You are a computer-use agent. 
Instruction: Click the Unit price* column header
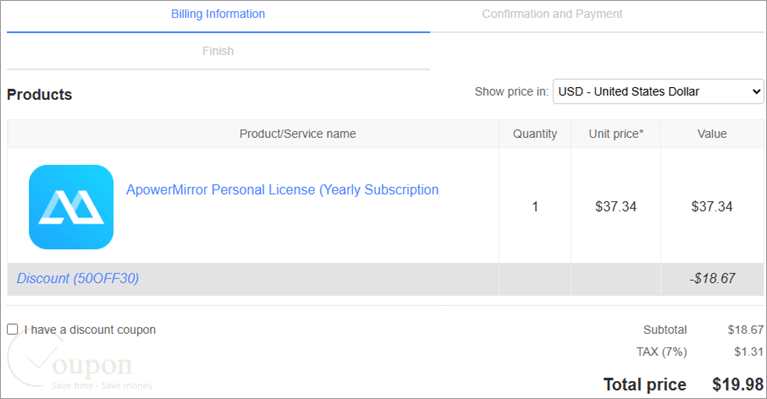(x=616, y=134)
